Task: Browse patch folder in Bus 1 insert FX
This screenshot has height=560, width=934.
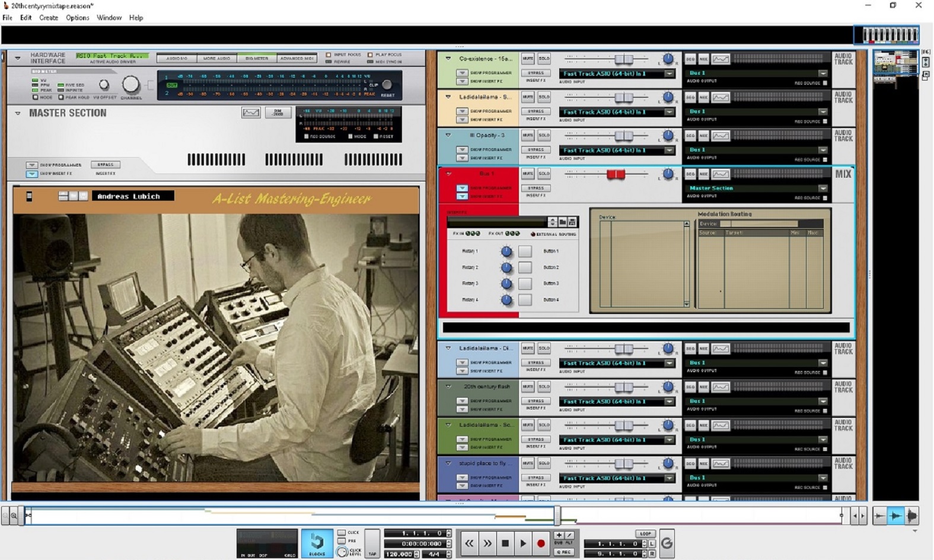Action: pyautogui.click(x=562, y=222)
